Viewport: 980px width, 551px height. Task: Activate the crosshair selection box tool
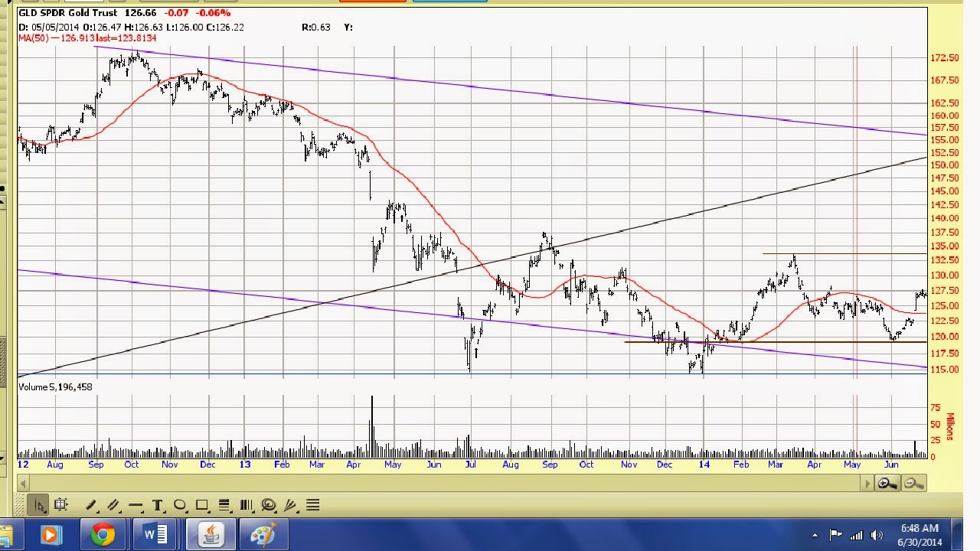61,505
